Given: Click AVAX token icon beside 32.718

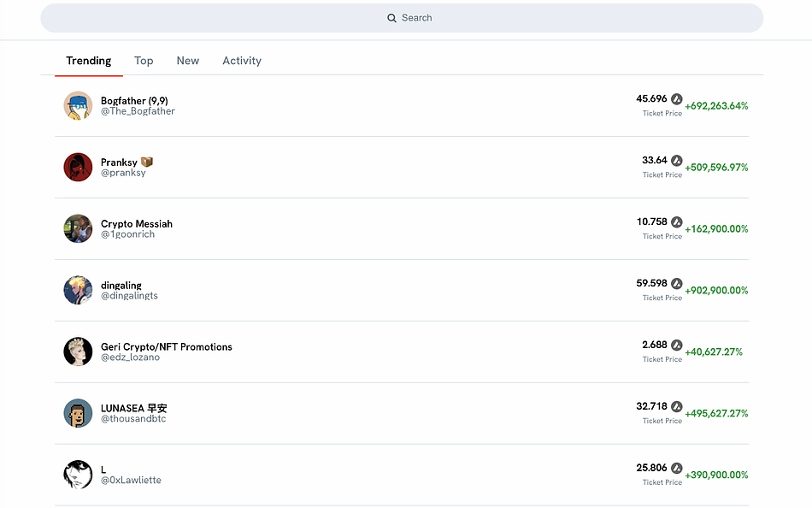Looking at the screenshot, I should 676,406.
